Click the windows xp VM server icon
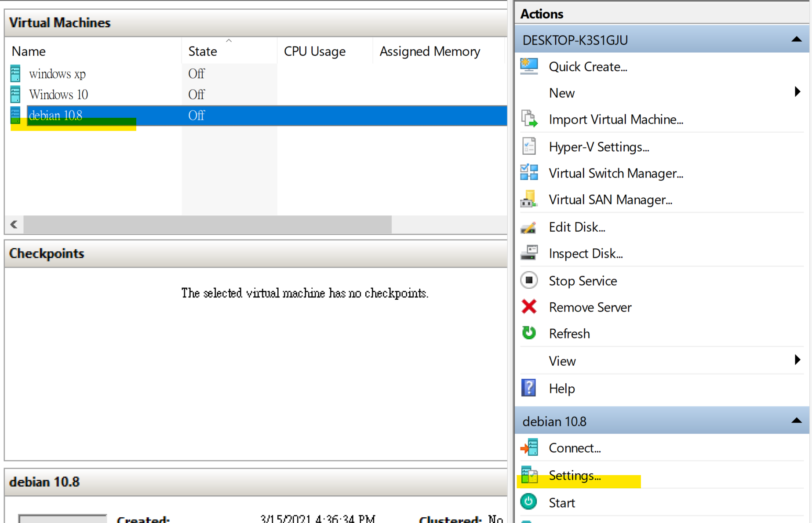Screen dimensions: 812x523 (15, 73)
